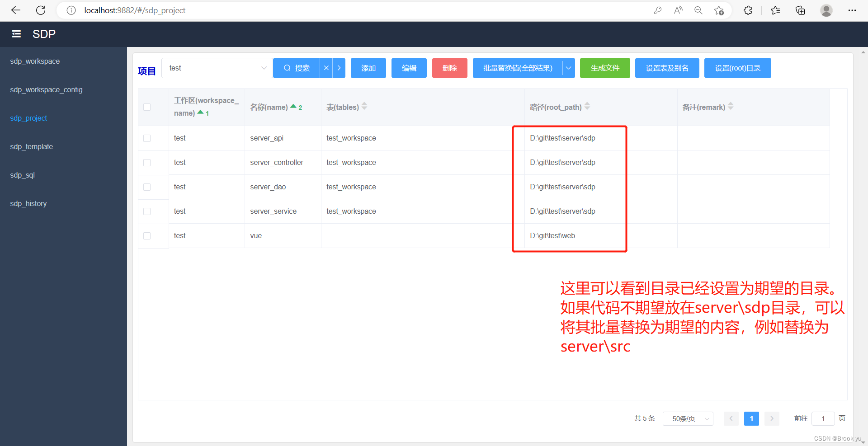Viewport: 868px width, 446px height.
Task: Open sdp_workspace in sidebar
Action: click(x=35, y=61)
